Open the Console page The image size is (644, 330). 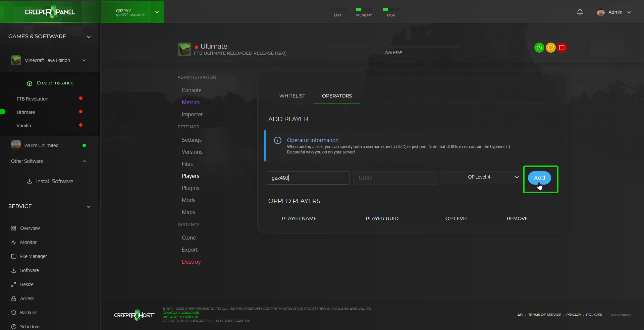click(x=192, y=90)
